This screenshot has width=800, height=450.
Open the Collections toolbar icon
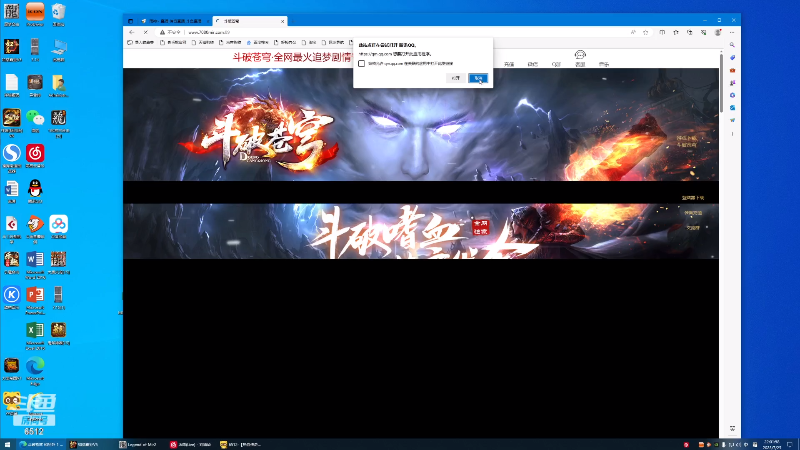689,32
